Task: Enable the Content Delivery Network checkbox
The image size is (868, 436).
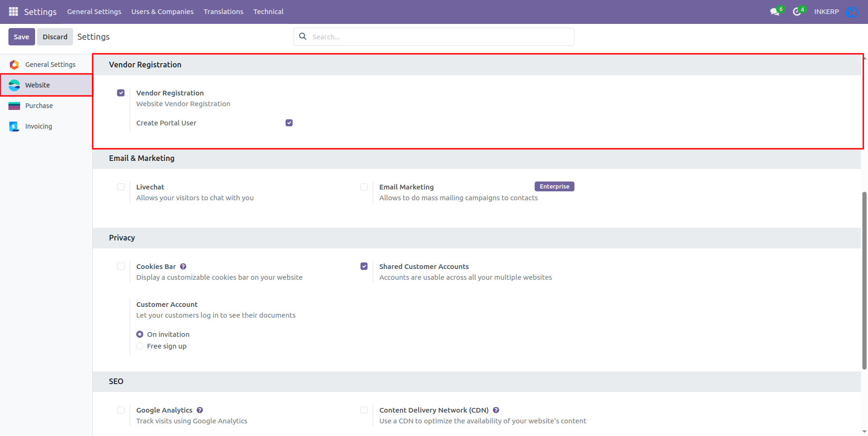Action: (364, 410)
